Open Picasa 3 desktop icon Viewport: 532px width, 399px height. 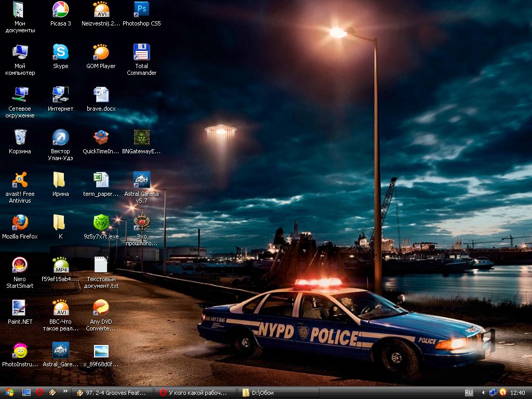(60, 10)
